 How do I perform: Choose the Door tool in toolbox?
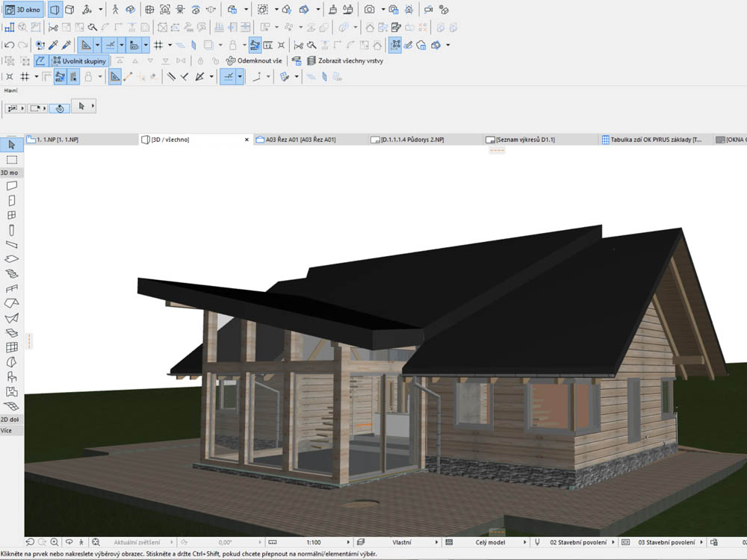11,200
